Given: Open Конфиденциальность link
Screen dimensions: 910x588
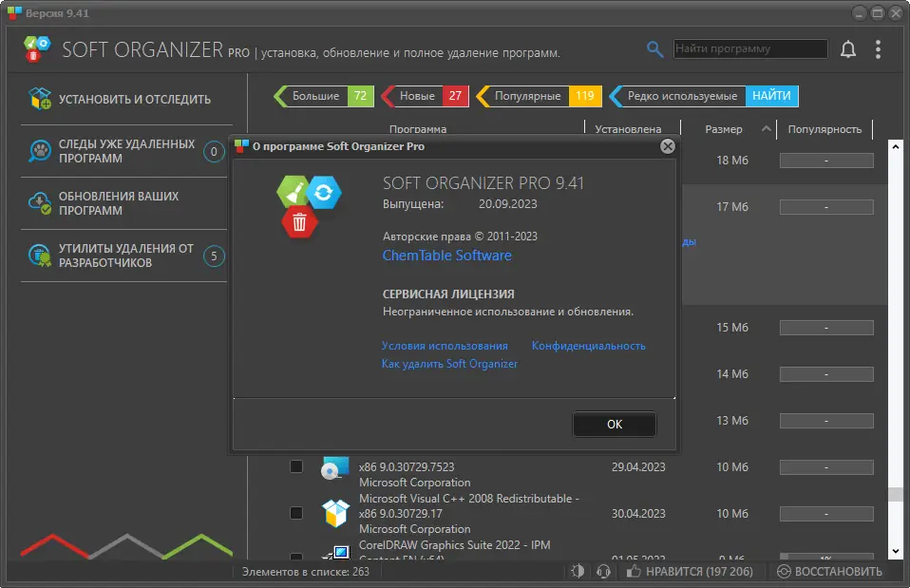Looking at the screenshot, I should 589,346.
